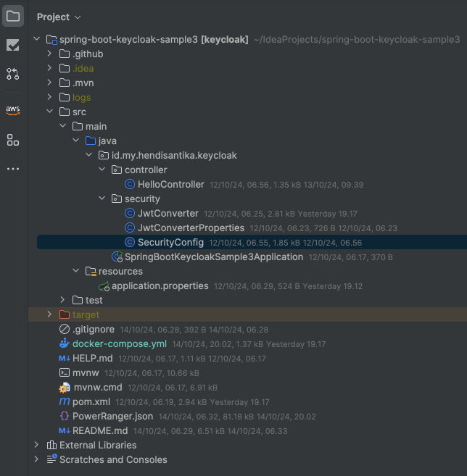467x476 pixels.
Task: Select PowerRanger.json file name
Action: [x=112, y=416]
